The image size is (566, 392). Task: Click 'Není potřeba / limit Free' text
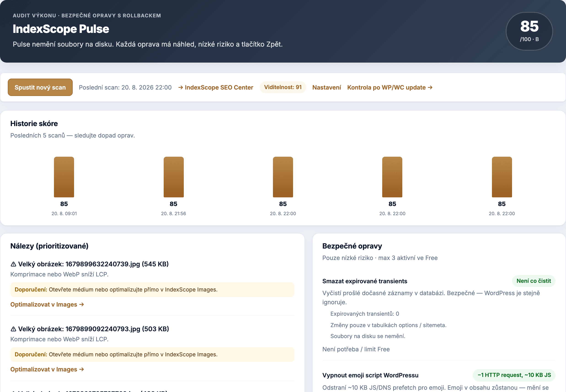(x=356, y=349)
